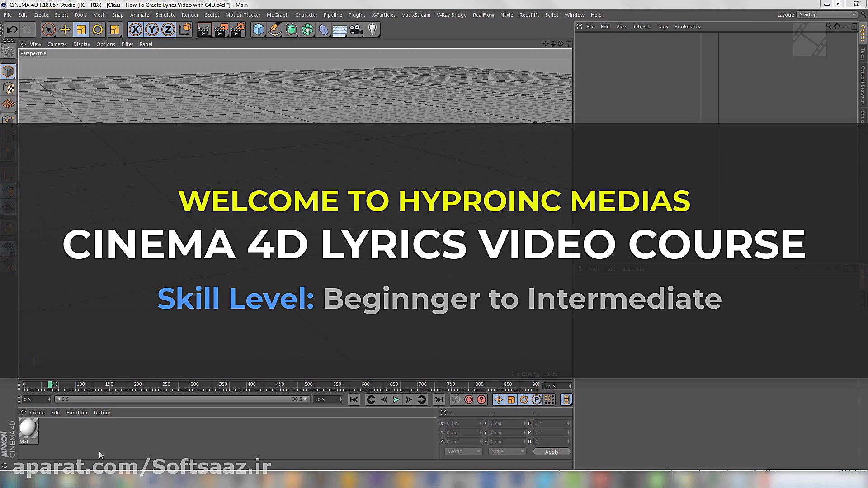Screen dimensions: 868x488
Task: Toggle the X-axis lock
Action: pyautogui.click(x=135, y=30)
